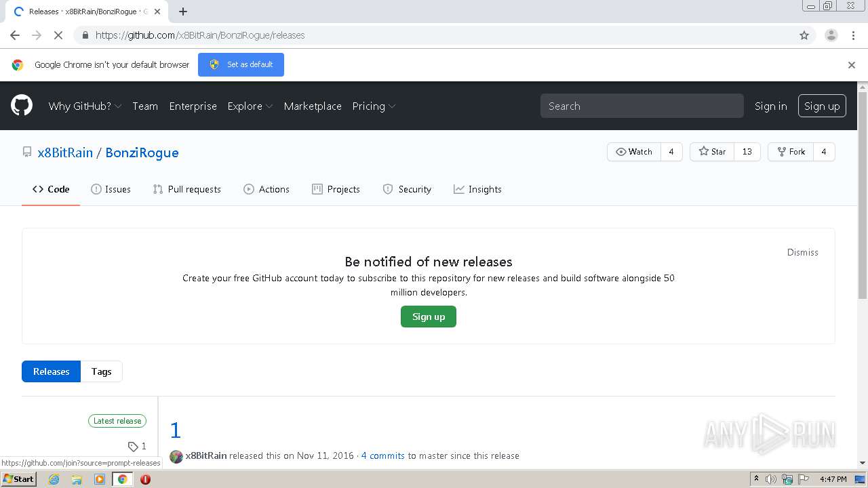Click the site padlock icon
The image size is (868, 488).
(x=85, y=35)
